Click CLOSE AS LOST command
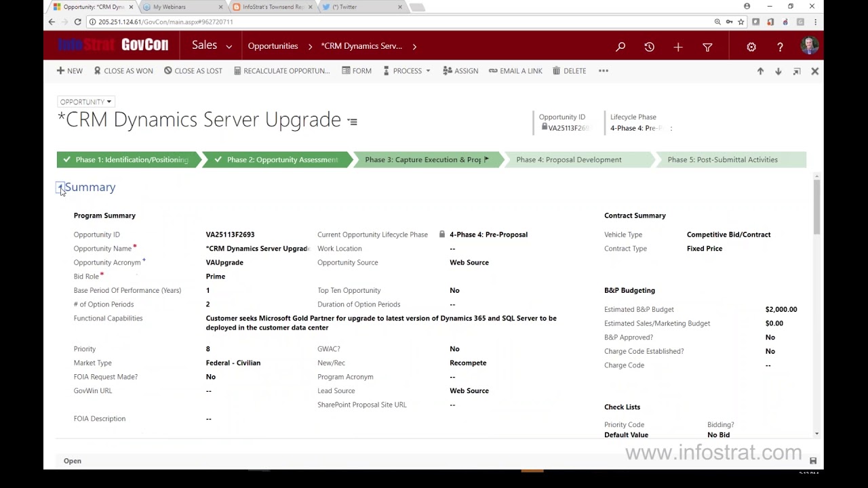The image size is (868, 488). 193,70
